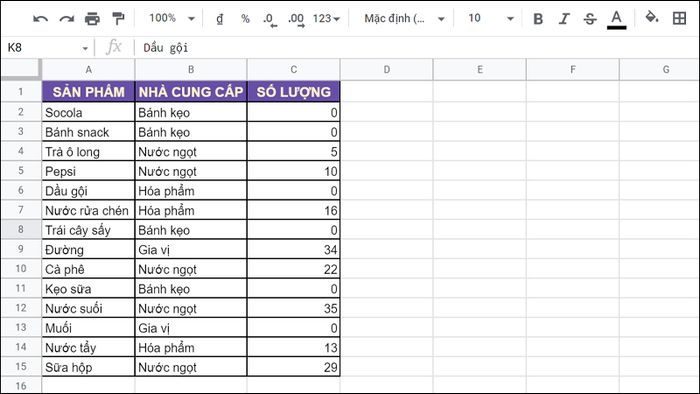Decrease decimal places icon
Image resolution: width=700 pixels, height=394 pixels.
click(x=270, y=19)
